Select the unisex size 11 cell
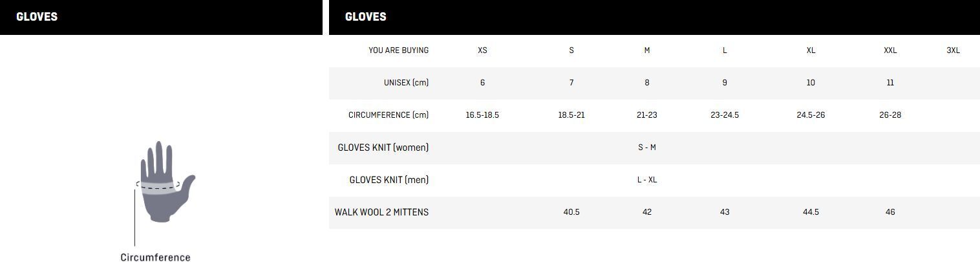 pyautogui.click(x=890, y=83)
